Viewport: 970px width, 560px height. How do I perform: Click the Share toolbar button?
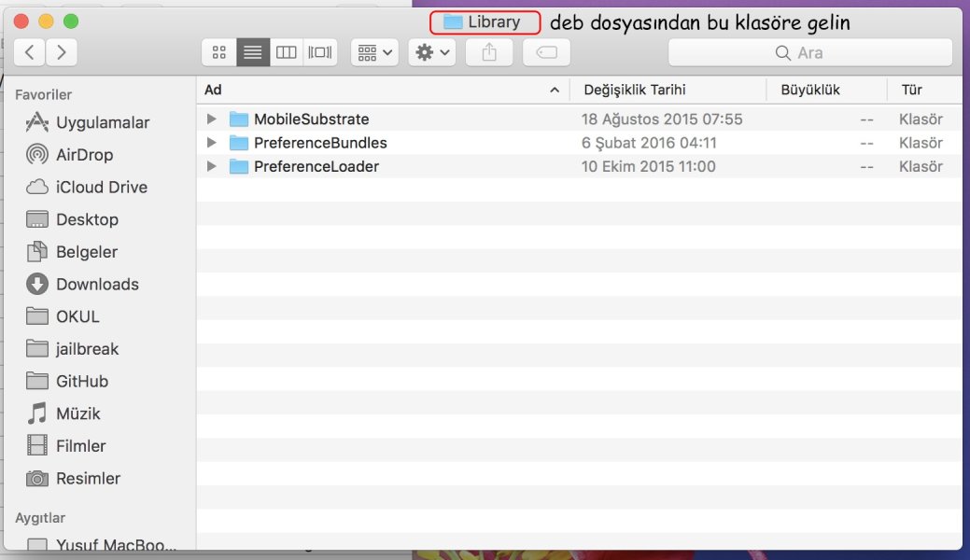point(488,52)
